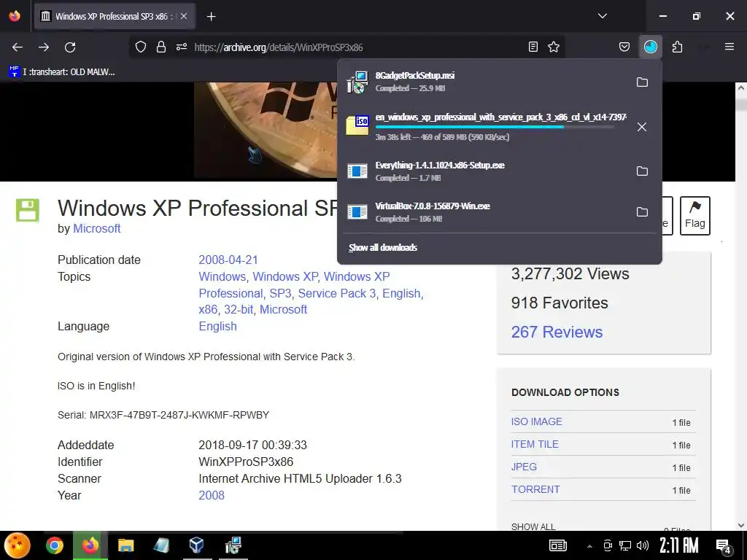Select the serial key text line
This screenshot has height=560, width=747.
(163, 415)
